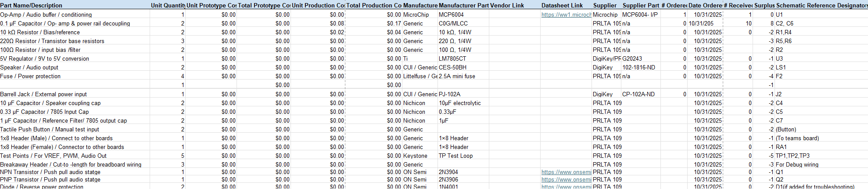Screen dimensions: 868x189
Task: Open the MCP6004 Microchip datasheet link
Action: [566, 15]
